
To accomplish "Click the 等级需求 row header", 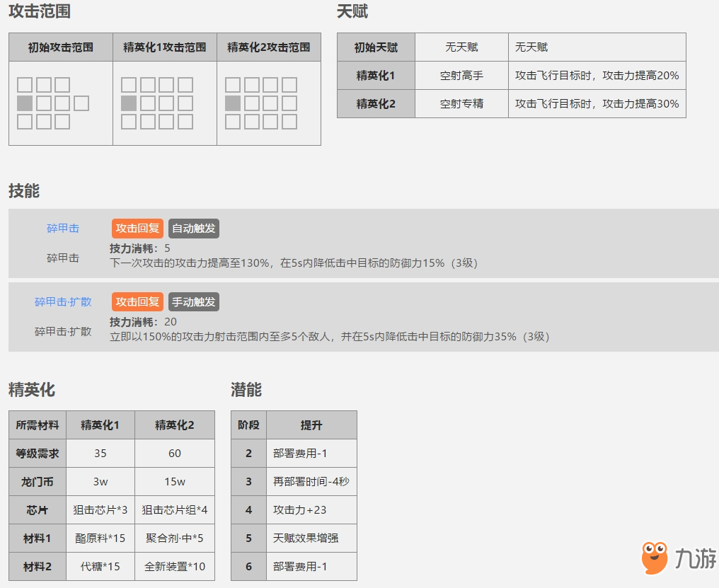I will point(38,454).
